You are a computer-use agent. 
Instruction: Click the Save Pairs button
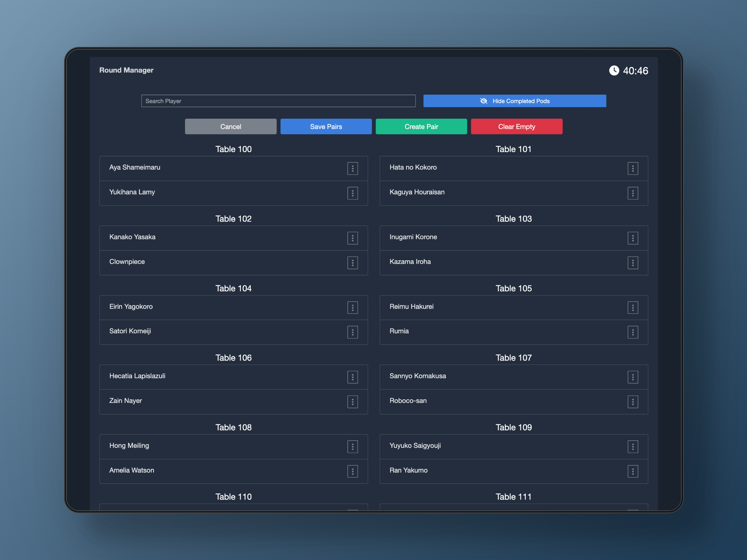click(326, 127)
